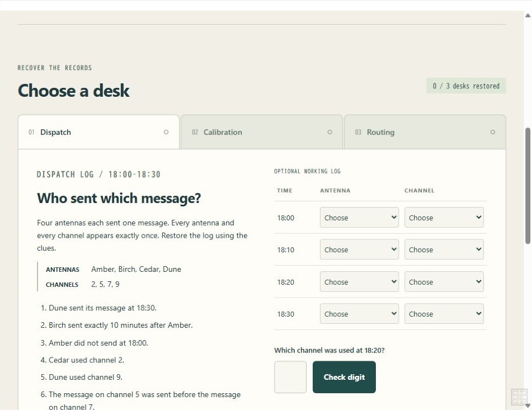The height and width of the screenshot is (410, 532).
Task: Click the antennas list 'Amber, Birch, Cedar, Dune'
Action: click(x=136, y=269)
